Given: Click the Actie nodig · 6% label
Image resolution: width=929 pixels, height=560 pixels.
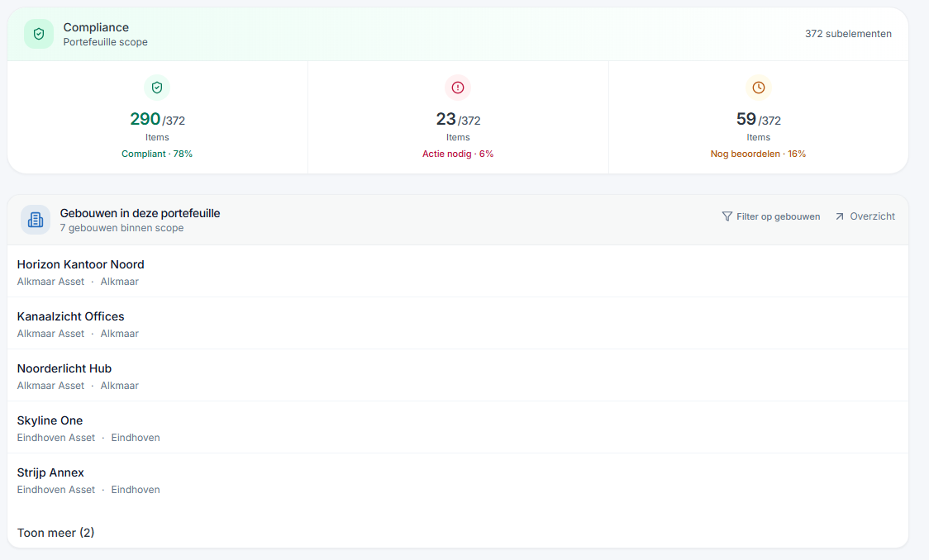Looking at the screenshot, I should [458, 154].
